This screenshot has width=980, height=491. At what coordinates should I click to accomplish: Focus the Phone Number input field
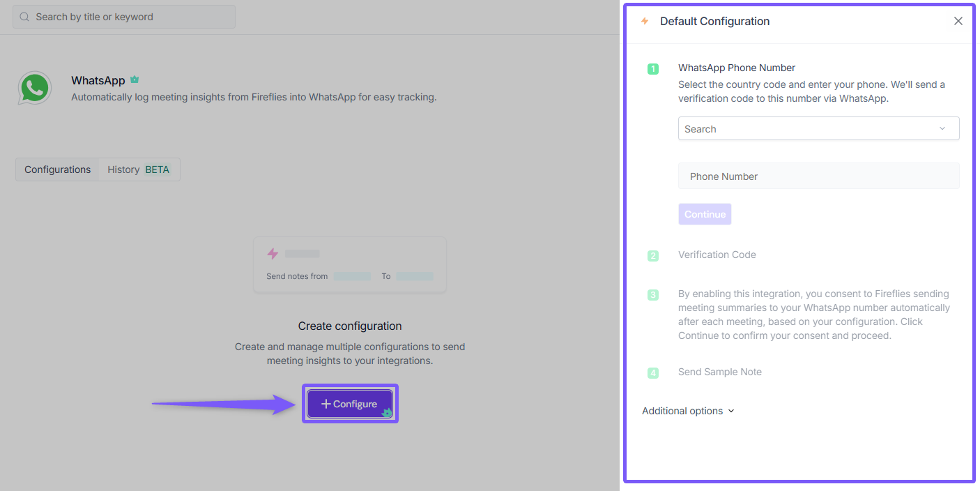click(818, 176)
